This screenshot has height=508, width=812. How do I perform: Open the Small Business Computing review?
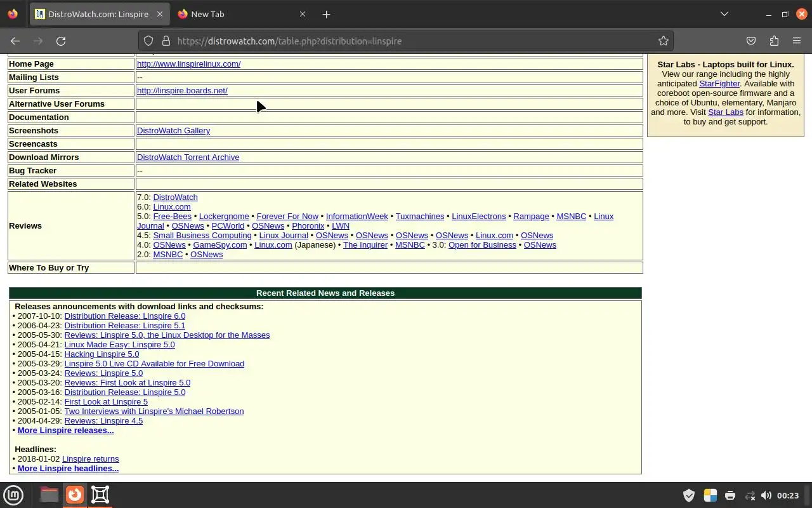(x=202, y=236)
